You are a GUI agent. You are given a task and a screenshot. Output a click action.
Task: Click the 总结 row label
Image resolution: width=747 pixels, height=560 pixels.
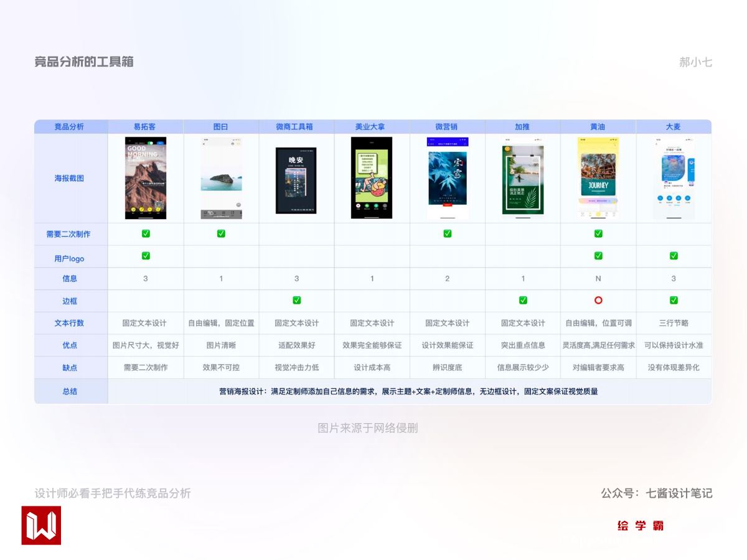pos(70,391)
